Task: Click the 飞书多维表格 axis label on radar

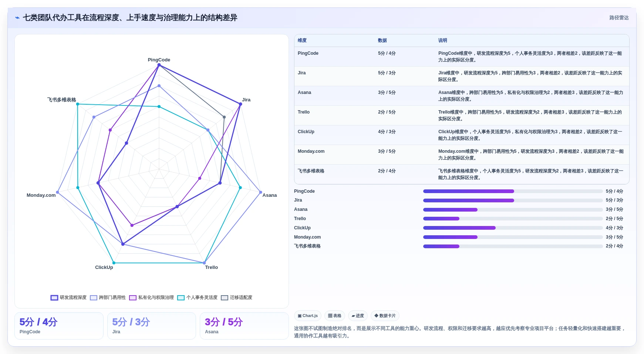Action: point(62,100)
